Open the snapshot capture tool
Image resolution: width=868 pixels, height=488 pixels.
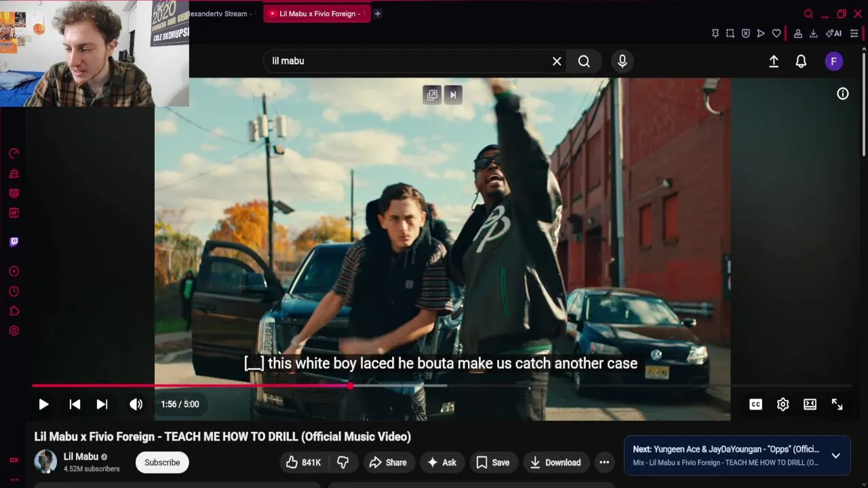[730, 33]
